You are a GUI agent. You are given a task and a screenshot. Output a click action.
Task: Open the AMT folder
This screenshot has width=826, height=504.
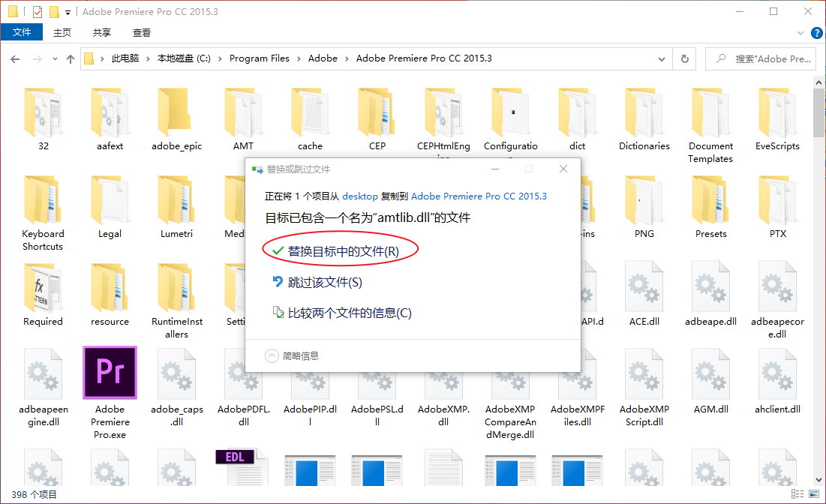point(243,112)
